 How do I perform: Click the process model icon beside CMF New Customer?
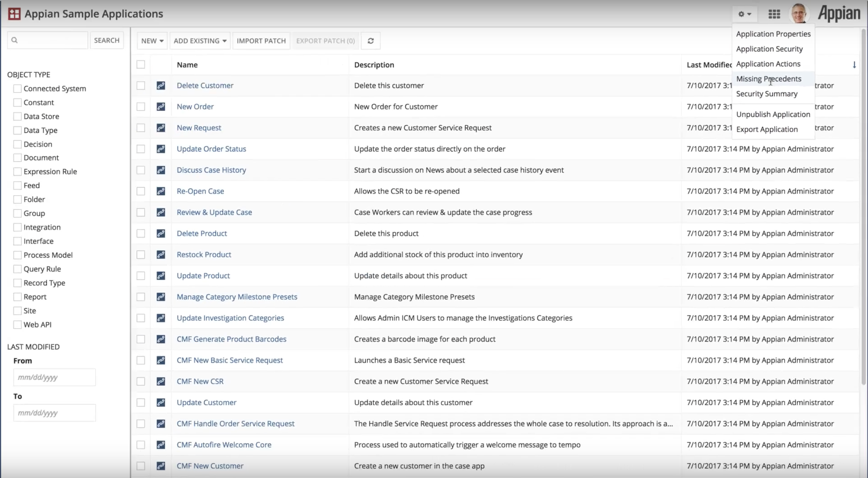161,466
